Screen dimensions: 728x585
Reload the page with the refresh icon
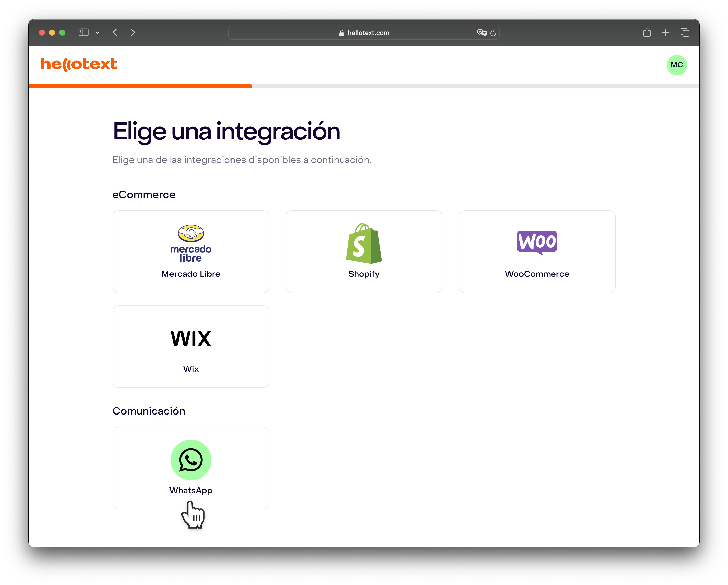pyautogui.click(x=493, y=33)
